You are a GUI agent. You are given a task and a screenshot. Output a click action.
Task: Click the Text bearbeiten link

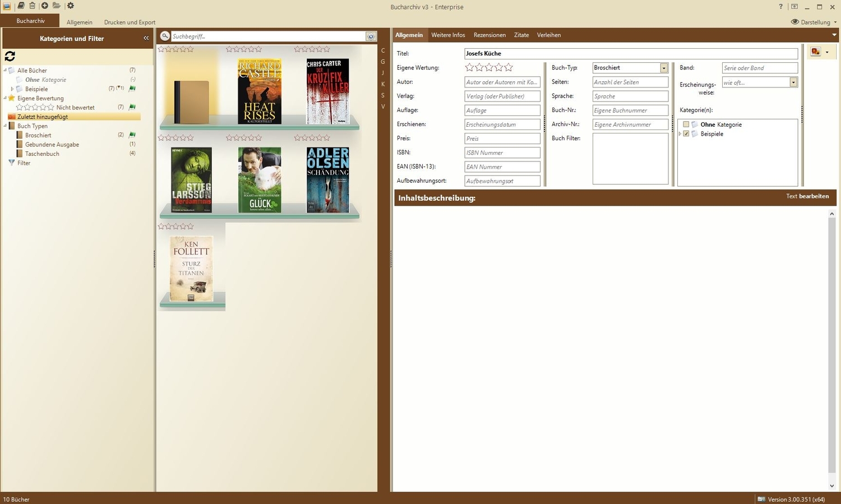[807, 196]
